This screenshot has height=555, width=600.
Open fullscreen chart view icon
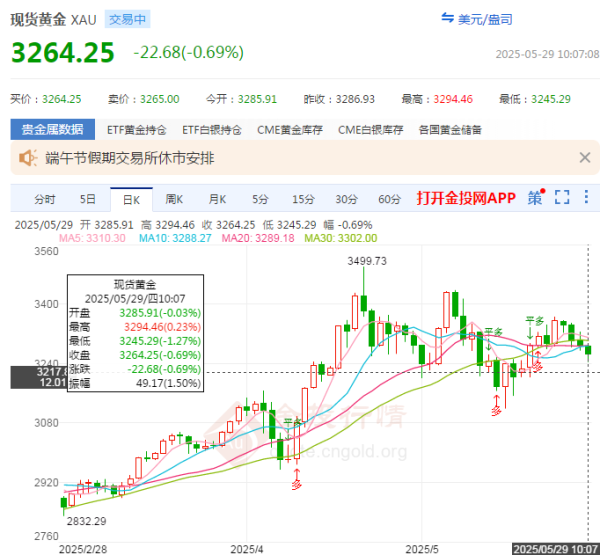[x=562, y=198]
